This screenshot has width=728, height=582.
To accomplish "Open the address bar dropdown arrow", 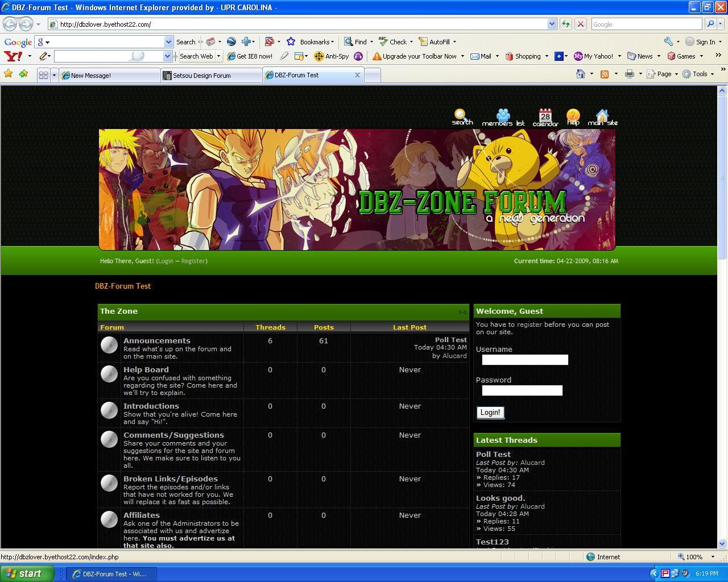I will pyautogui.click(x=552, y=24).
